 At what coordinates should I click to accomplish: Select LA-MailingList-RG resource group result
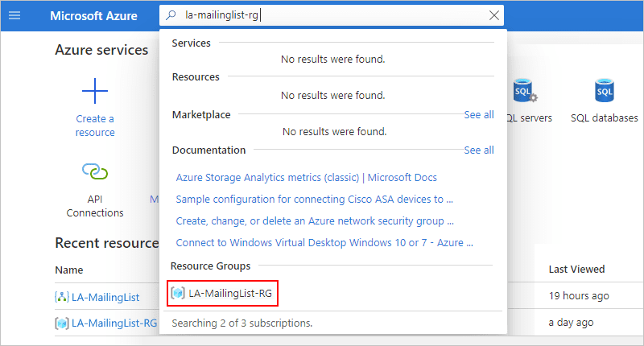[223, 293]
